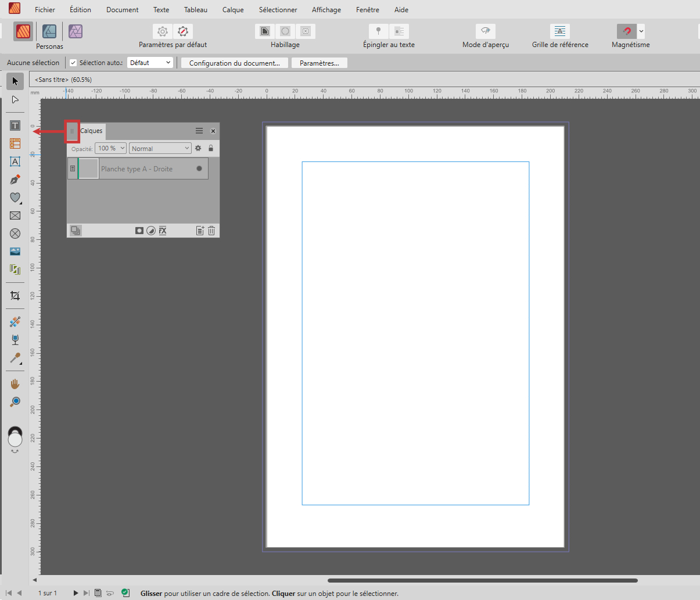
Task: Select the Transparency wine-glass tool
Action: coord(15,340)
